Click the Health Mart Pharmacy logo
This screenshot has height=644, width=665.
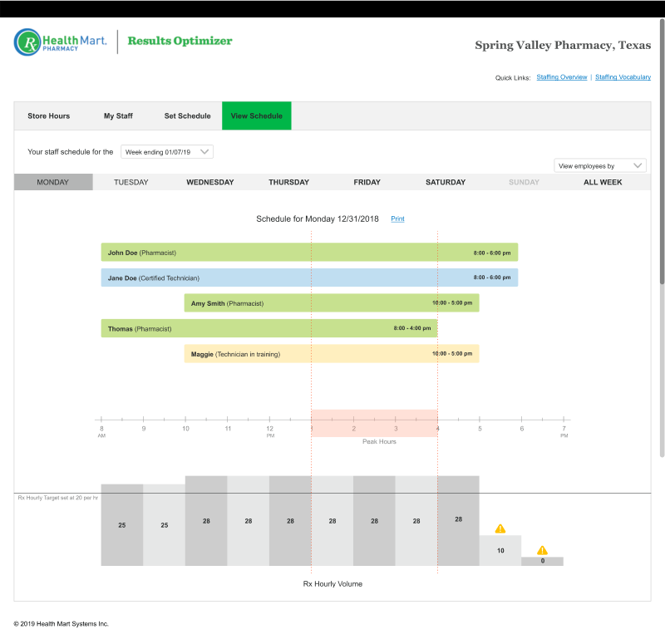tap(60, 42)
